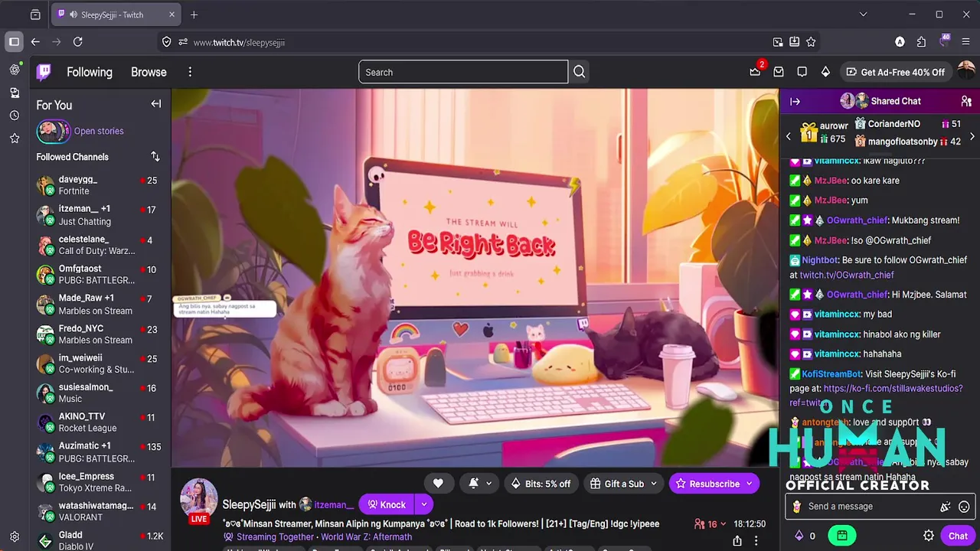This screenshot has height=551, width=980.
Task: Open Prime loot crown icon with badge
Action: click(x=755, y=71)
